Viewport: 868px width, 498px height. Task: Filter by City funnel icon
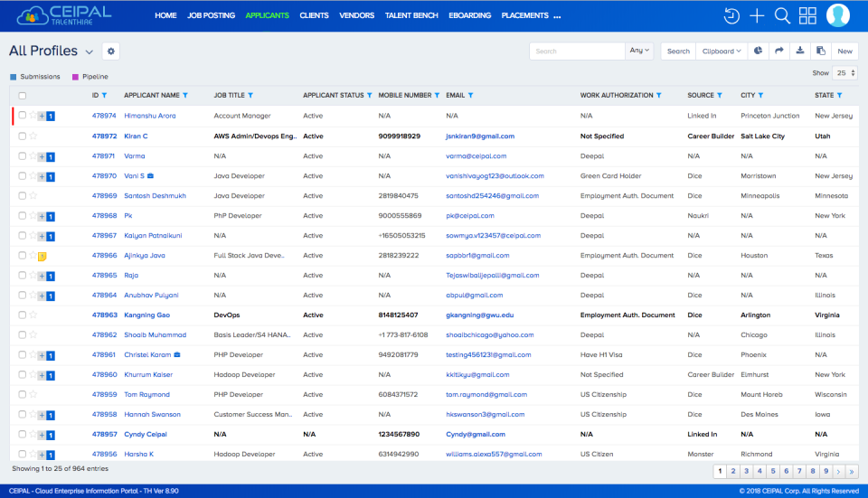pyautogui.click(x=760, y=95)
